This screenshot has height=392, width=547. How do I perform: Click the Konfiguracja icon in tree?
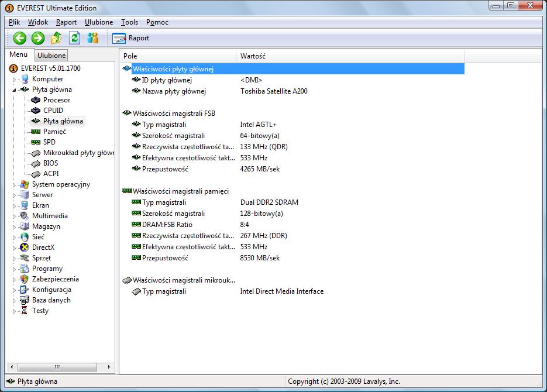point(25,290)
